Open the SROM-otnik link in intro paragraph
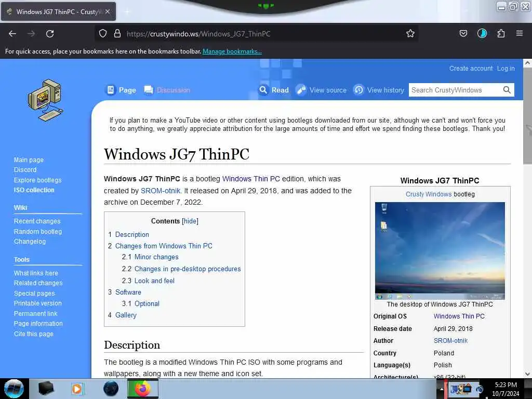The width and height of the screenshot is (532, 399). pyautogui.click(x=161, y=191)
